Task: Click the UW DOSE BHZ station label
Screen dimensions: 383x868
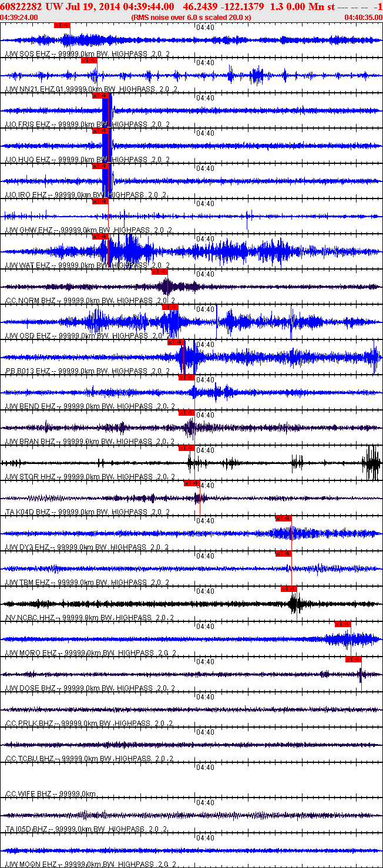Action: [31, 688]
